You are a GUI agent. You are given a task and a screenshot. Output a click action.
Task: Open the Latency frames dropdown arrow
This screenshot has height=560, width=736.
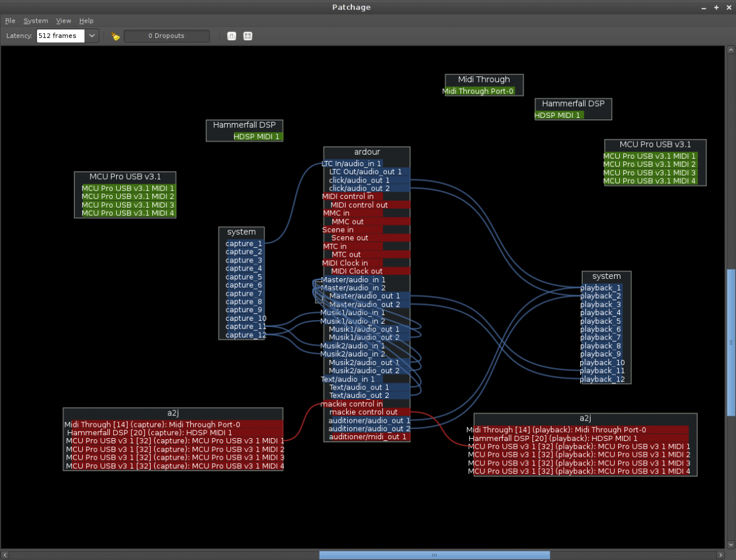point(92,36)
